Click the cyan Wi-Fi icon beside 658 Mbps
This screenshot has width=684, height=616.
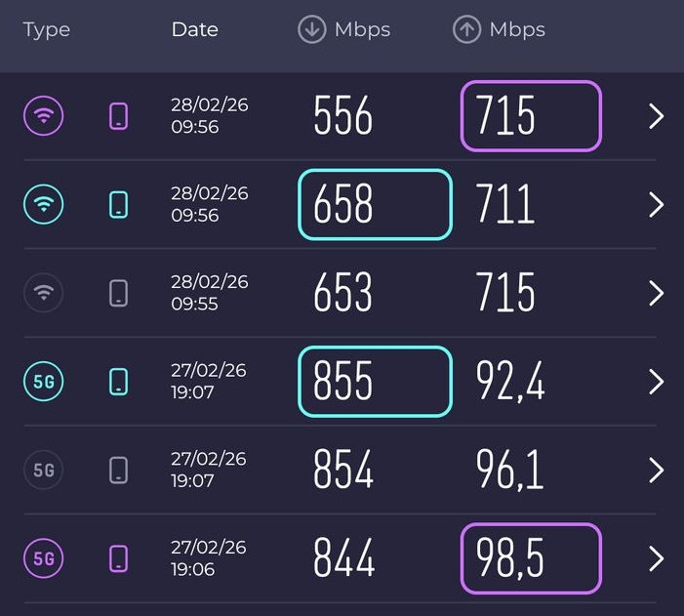(44, 205)
